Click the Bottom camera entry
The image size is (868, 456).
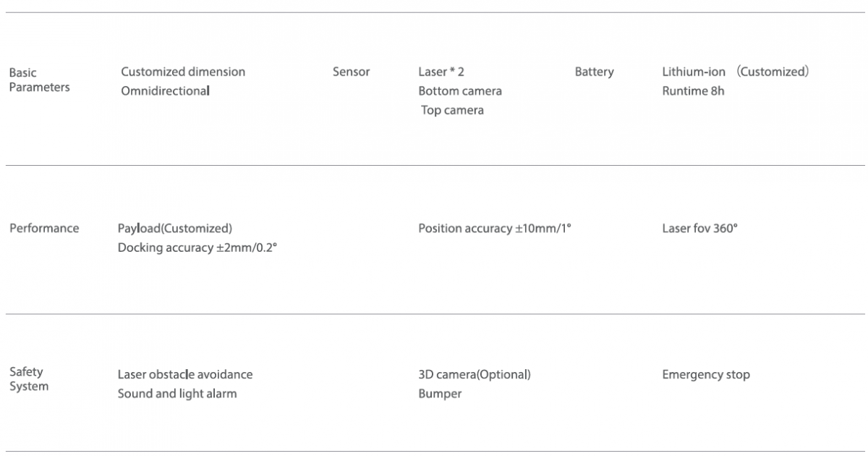click(x=460, y=91)
